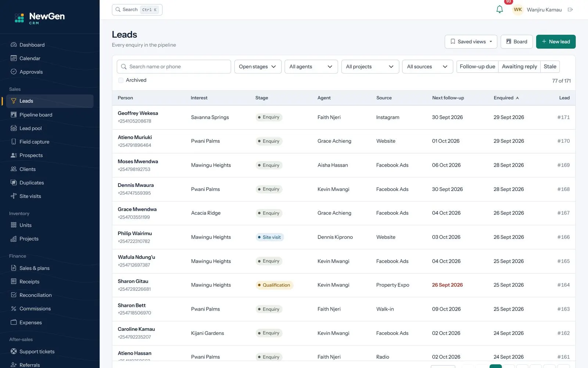This screenshot has height=368, width=588.
Task: Open the Pipeline board sidebar icon
Action: [x=14, y=114]
